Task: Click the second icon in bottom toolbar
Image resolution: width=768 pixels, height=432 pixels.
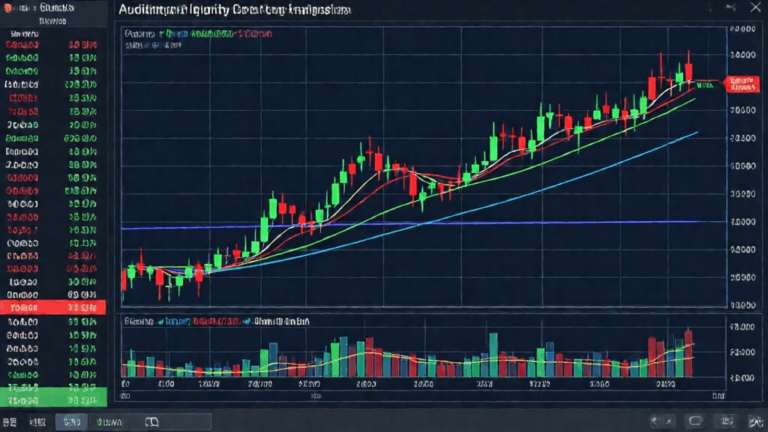Action: point(38,422)
